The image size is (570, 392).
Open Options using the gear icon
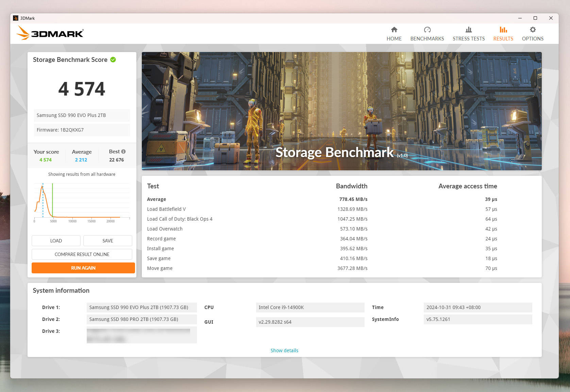tap(533, 30)
